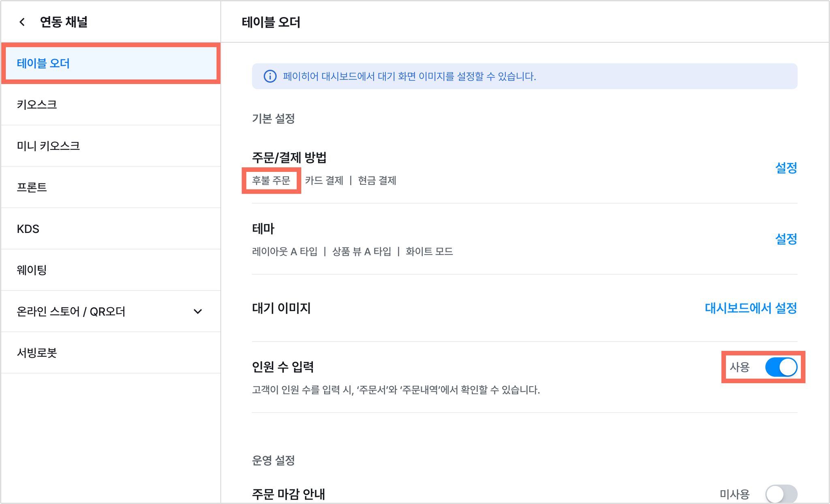Expand the 온라인 스토어 / QR오더 chevron
This screenshot has width=830, height=504.
point(198,311)
